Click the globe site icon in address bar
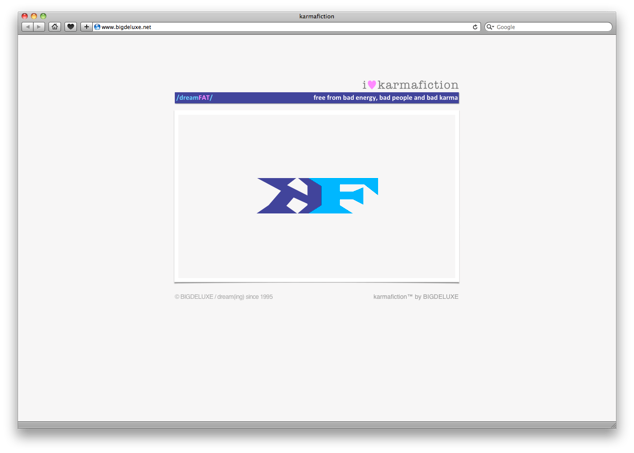 tap(97, 27)
